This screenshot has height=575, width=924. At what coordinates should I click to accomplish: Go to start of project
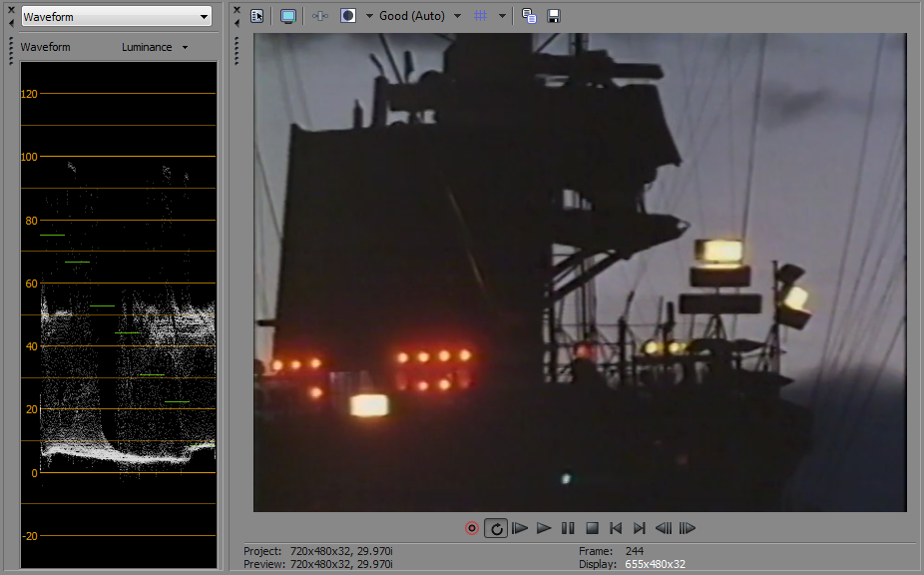click(x=616, y=528)
